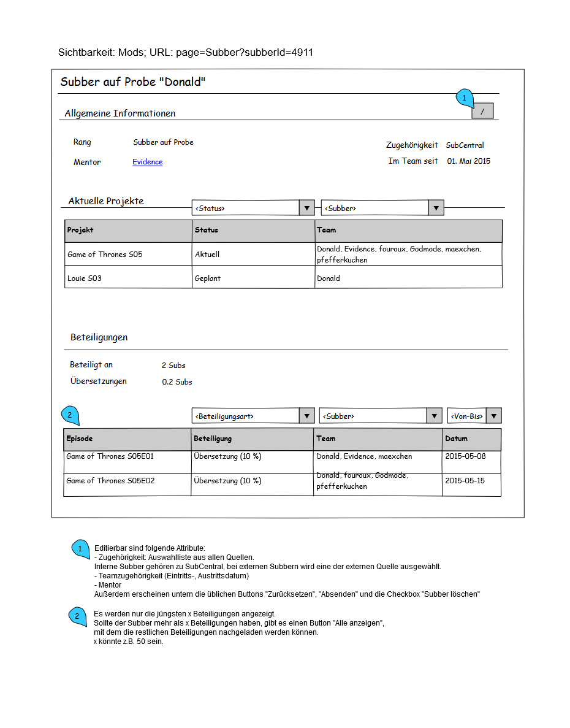This screenshot has height=728, width=570.
Task: Choose the Game of Thrones S05E01 episode row
Action: pyautogui.click(x=110, y=456)
